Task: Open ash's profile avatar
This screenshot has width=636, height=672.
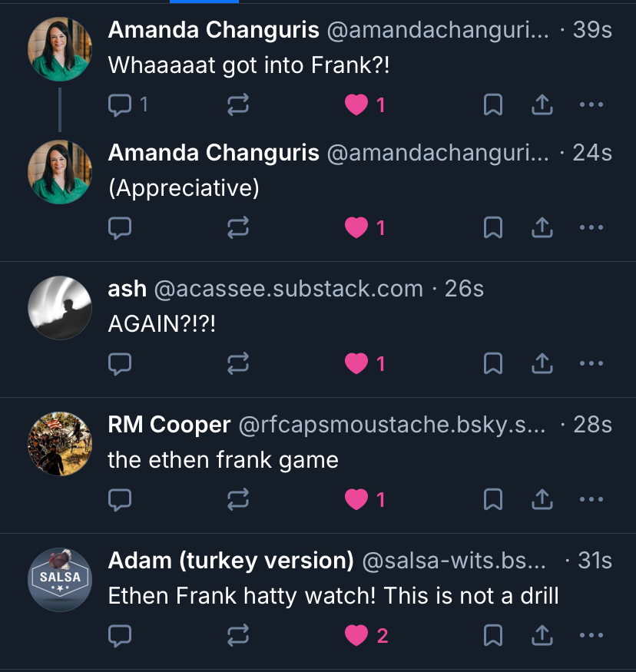Action: 60,308
